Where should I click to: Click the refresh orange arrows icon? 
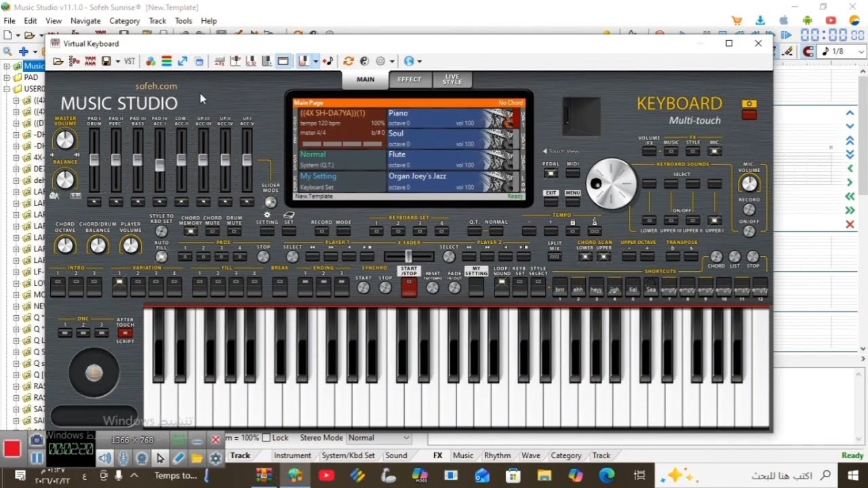click(x=349, y=62)
